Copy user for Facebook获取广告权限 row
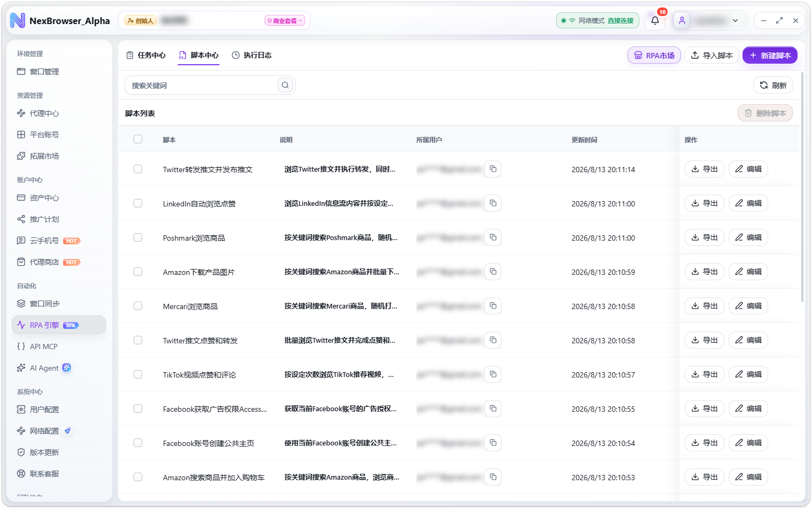812x508 pixels. pyautogui.click(x=493, y=409)
